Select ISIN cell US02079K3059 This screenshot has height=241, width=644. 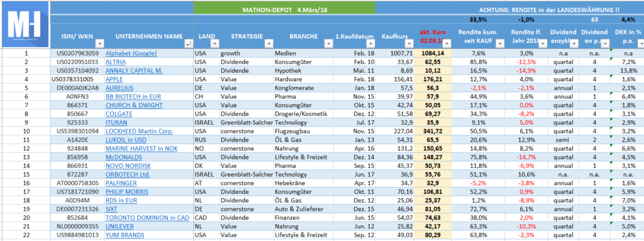[77, 53]
